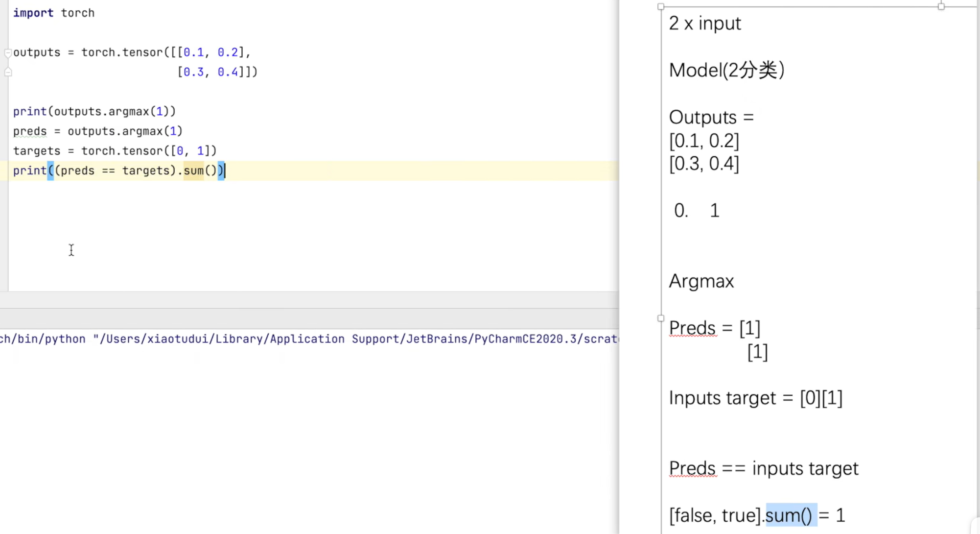Click the highlighted sum in the code
This screenshot has height=534, width=980.
[193, 170]
